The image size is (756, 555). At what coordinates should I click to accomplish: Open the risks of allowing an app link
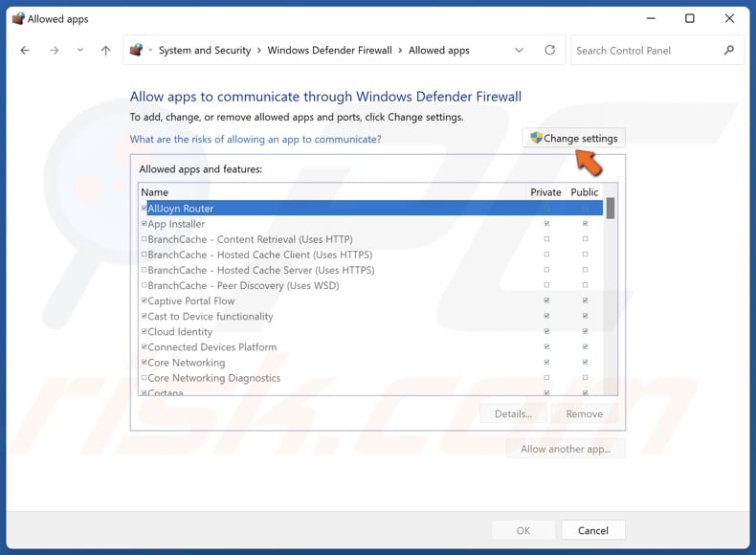256,140
